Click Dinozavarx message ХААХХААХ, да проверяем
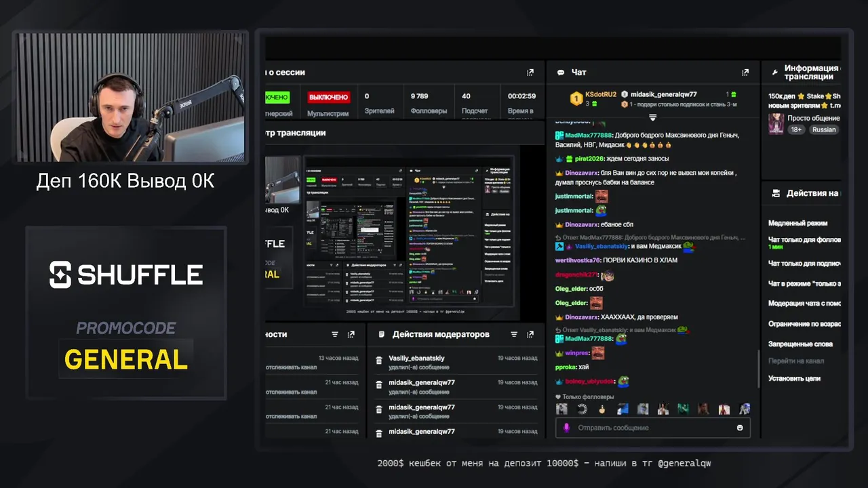Screen dimensions: 868x488 [639, 317]
